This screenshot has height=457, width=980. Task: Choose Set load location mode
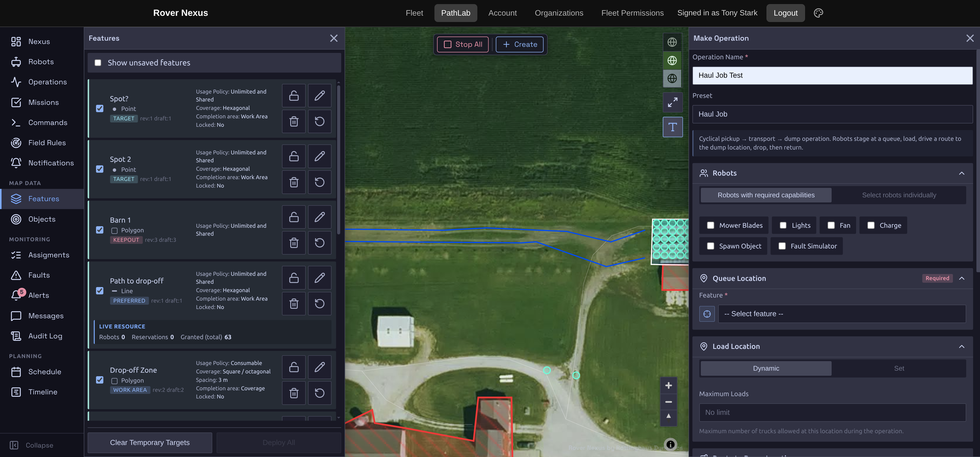pos(899,368)
